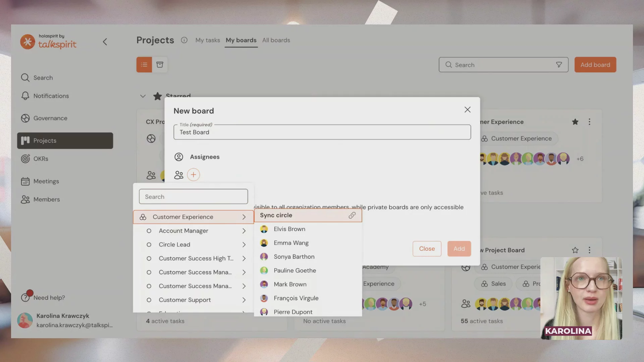This screenshot has width=644, height=362.
Task: Click the Close button in dialog
Action: point(427,249)
